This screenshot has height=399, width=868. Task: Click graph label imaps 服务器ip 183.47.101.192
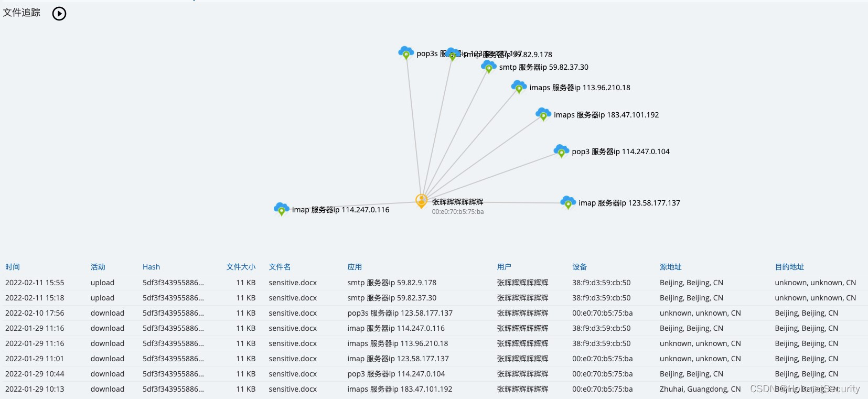(606, 115)
